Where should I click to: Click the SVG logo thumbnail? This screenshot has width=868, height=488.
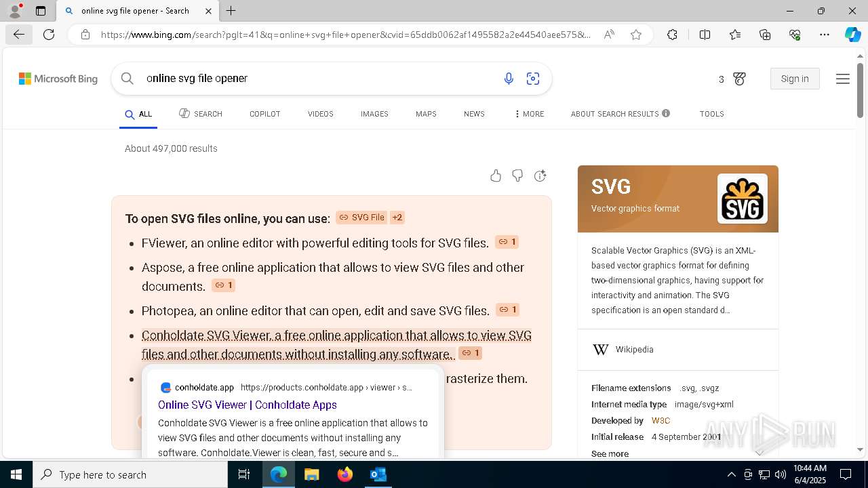point(743,199)
